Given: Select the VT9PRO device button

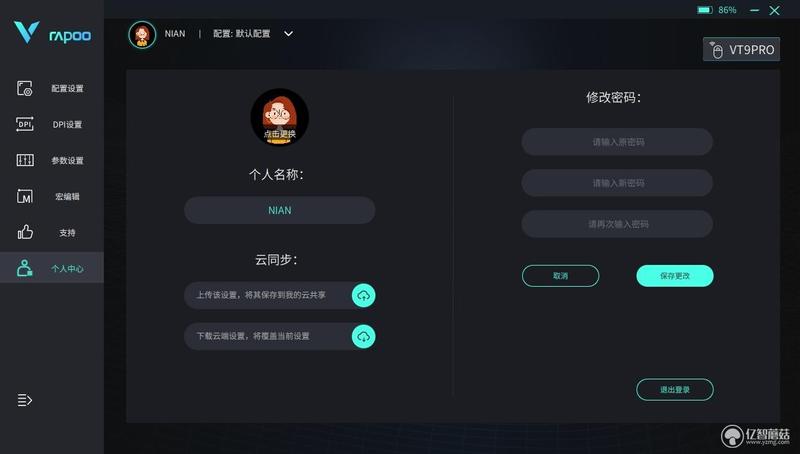Looking at the screenshot, I should (x=741, y=49).
